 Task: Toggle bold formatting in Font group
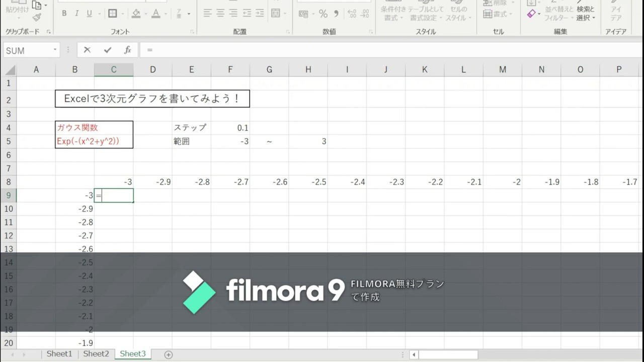(64, 14)
